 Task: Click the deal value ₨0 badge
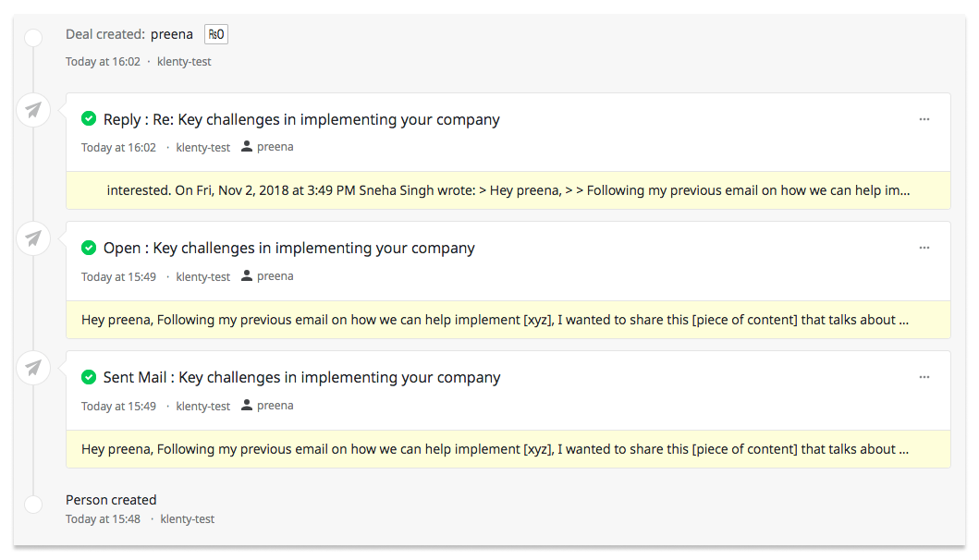pyautogui.click(x=215, y=35)
